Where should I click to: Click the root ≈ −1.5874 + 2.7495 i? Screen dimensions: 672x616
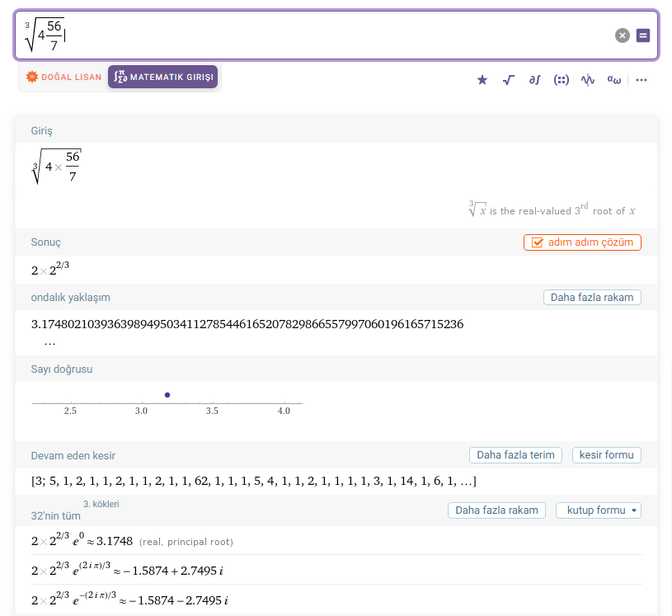point(127,570)
